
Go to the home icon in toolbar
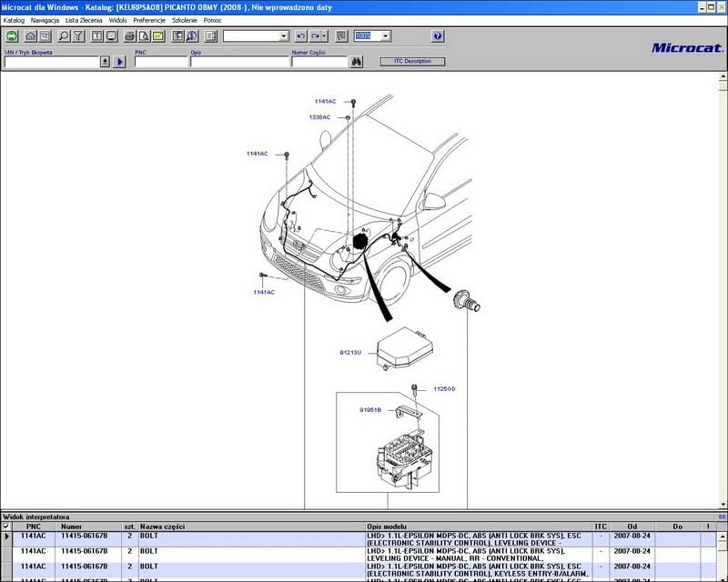click(30, 36)
